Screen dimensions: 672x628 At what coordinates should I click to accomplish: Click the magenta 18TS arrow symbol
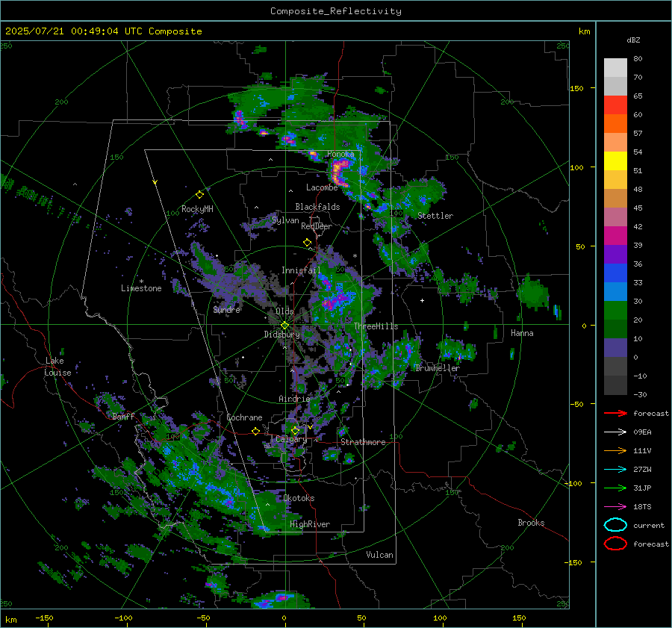pos(615,507)
